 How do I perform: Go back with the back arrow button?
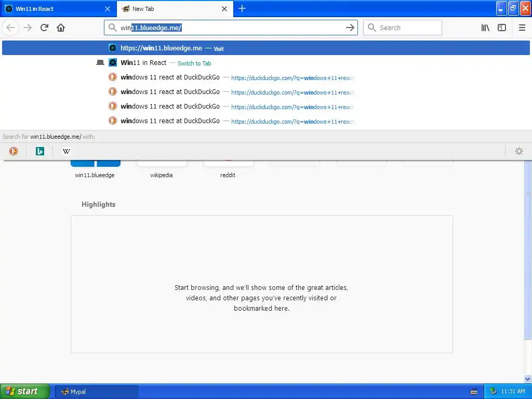pos(10,28)
